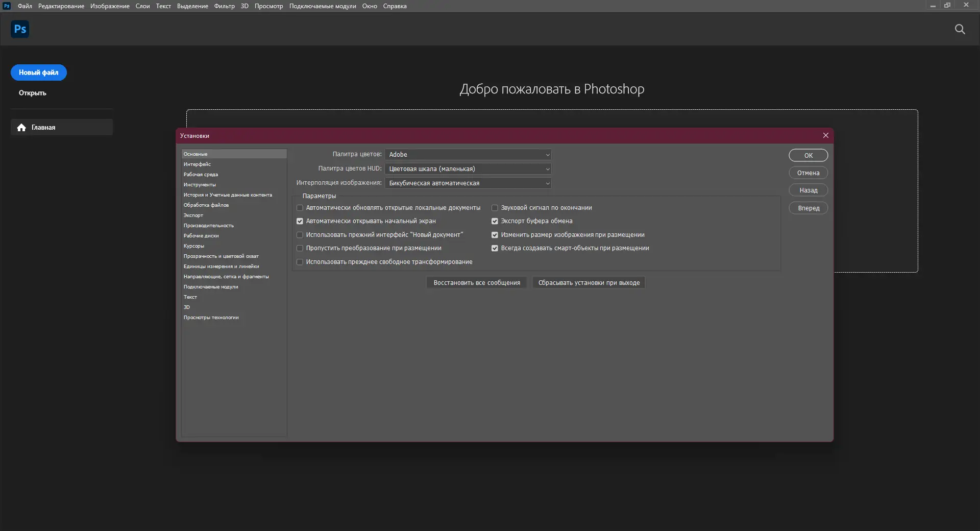
Task: Click the small Ps title bar icon
Action: click(x=7, y=6)
